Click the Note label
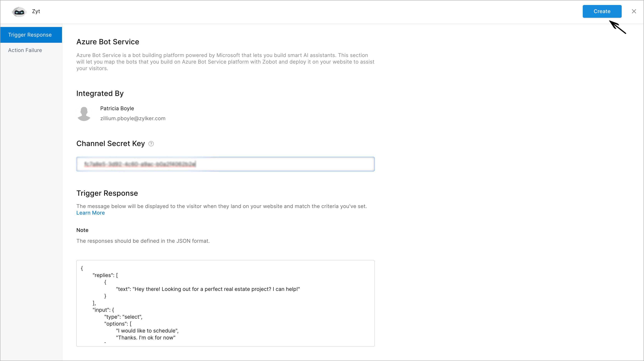The width and height of the screenshot is (644, 361). click(82, 230)
